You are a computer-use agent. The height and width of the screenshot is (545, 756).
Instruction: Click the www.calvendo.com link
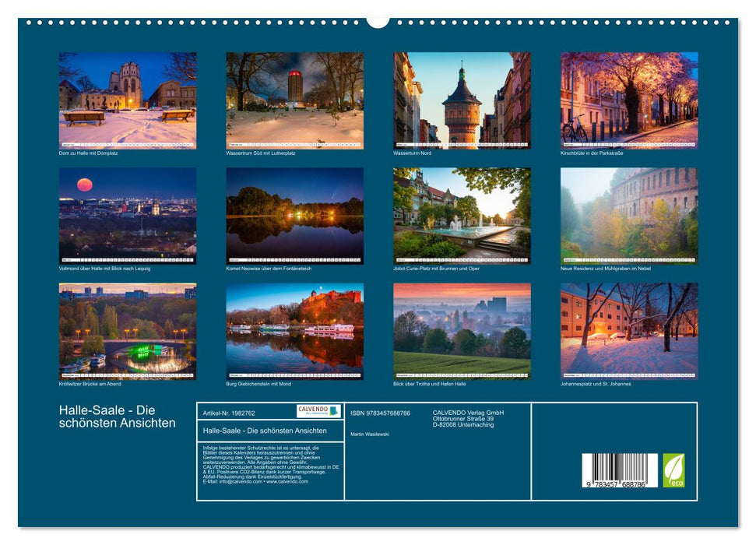(287, 482)
